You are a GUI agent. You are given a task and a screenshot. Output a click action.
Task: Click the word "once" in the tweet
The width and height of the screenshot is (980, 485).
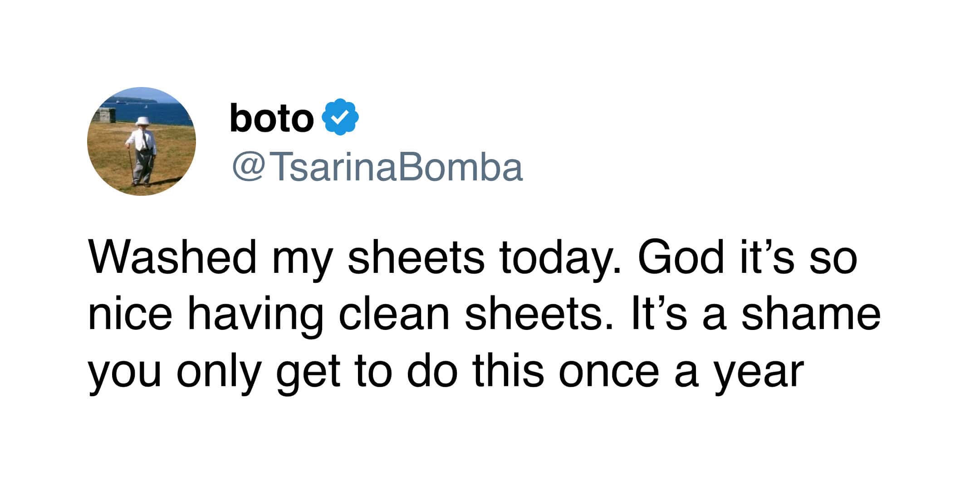(609, 373)
